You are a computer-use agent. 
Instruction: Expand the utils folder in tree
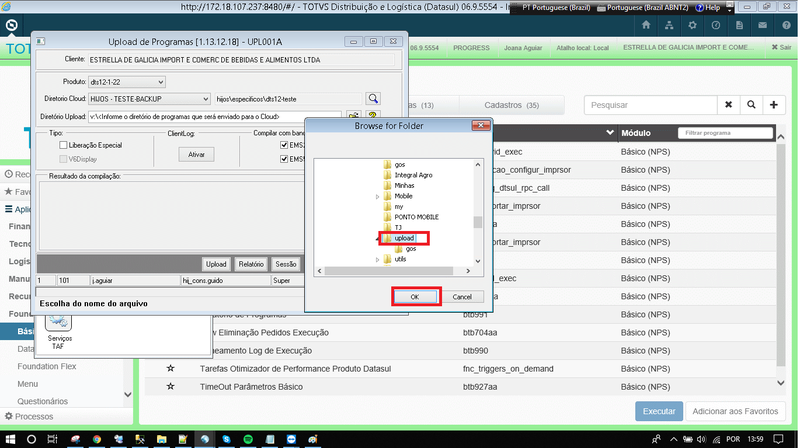(x=378, y=260)
